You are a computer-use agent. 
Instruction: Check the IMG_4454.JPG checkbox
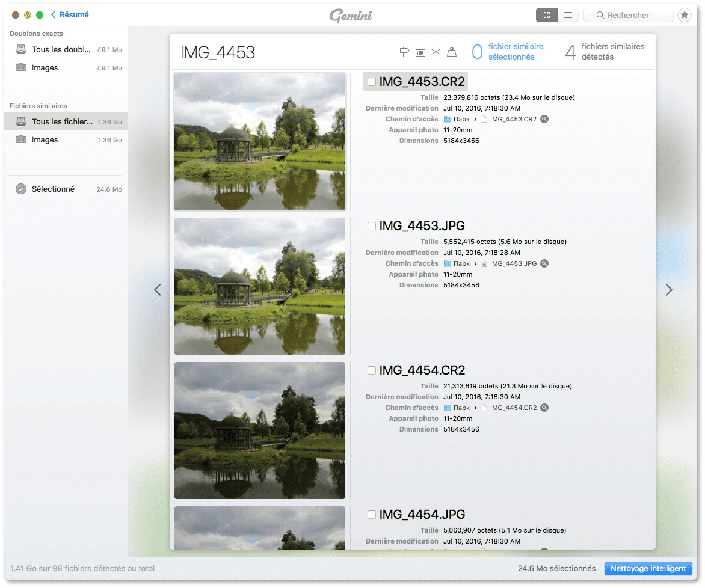[371, 515]
